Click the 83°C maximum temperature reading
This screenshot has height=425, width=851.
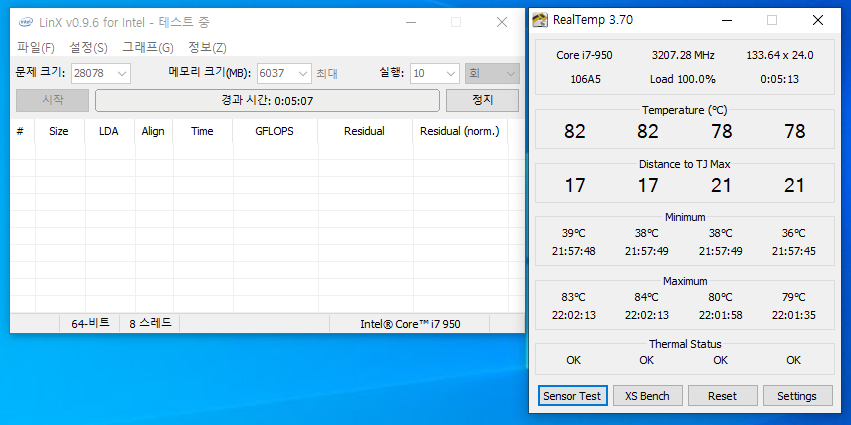coord(573,297)
